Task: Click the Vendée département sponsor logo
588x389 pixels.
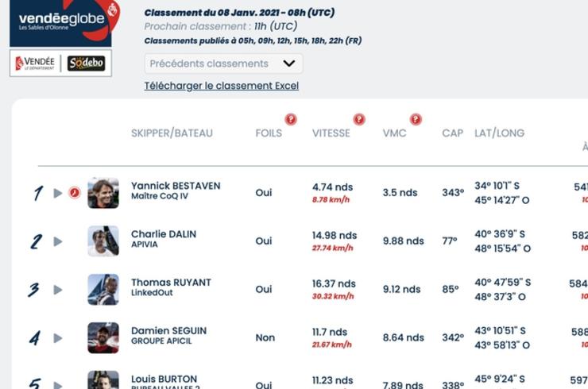Action: pos(35,63)
